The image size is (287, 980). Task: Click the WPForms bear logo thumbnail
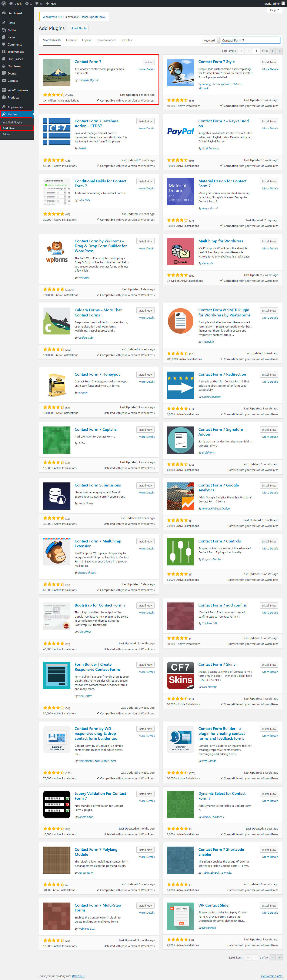tap(57, 252)
